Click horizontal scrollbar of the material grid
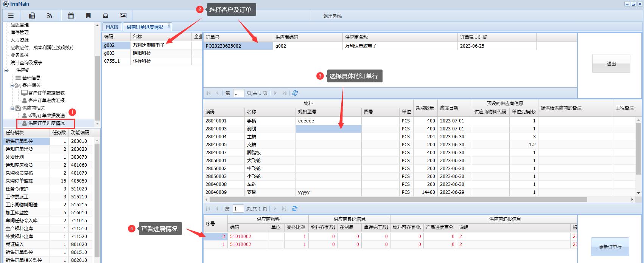Image resolution: width=644 pixels, height=263 pixels. tap(397, 200)
